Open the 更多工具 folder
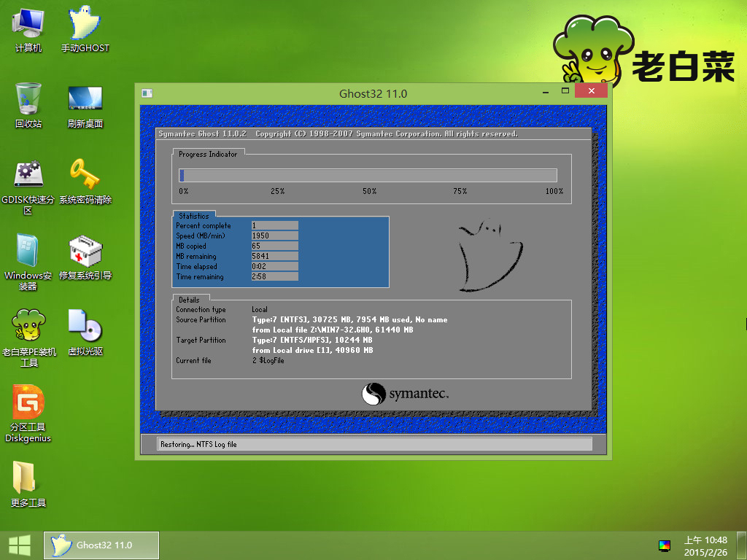Image resolution: width=747 pixels, height=560 pixels. point(28,484)
